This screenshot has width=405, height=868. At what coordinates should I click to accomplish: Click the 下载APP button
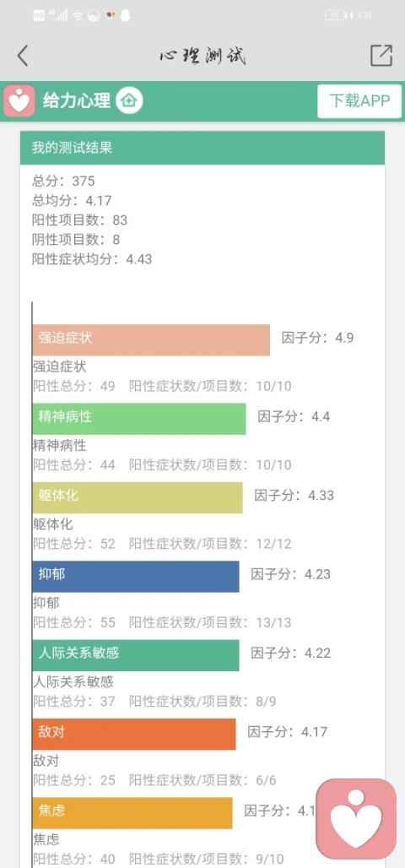click(359, 100)
